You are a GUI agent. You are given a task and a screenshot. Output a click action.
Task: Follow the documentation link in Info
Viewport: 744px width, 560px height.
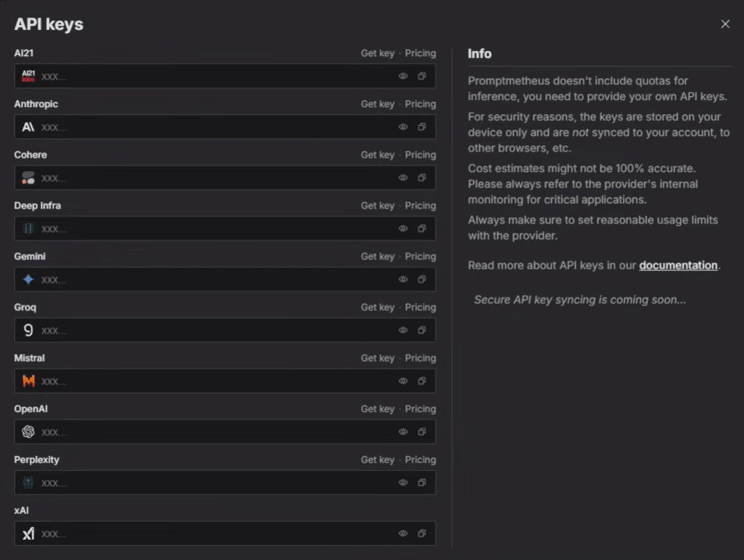[678, 266]
